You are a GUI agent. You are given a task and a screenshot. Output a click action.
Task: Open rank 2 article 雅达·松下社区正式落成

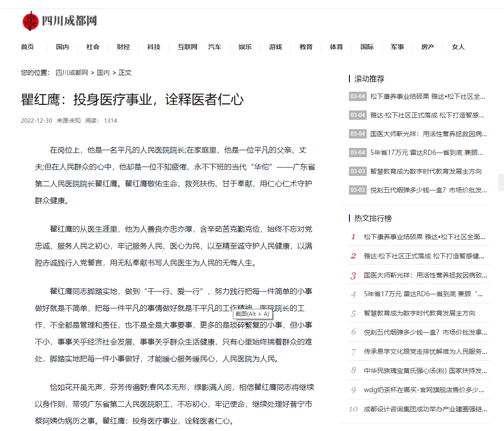coord(423,256)
